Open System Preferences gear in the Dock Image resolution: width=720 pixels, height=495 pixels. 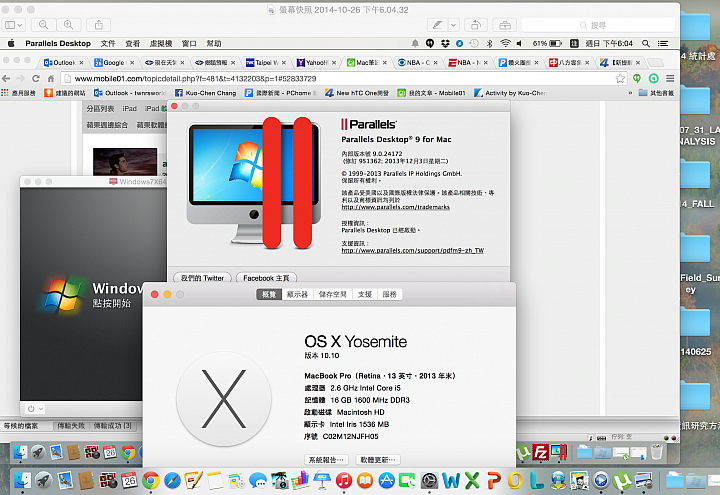coord(430,481)
